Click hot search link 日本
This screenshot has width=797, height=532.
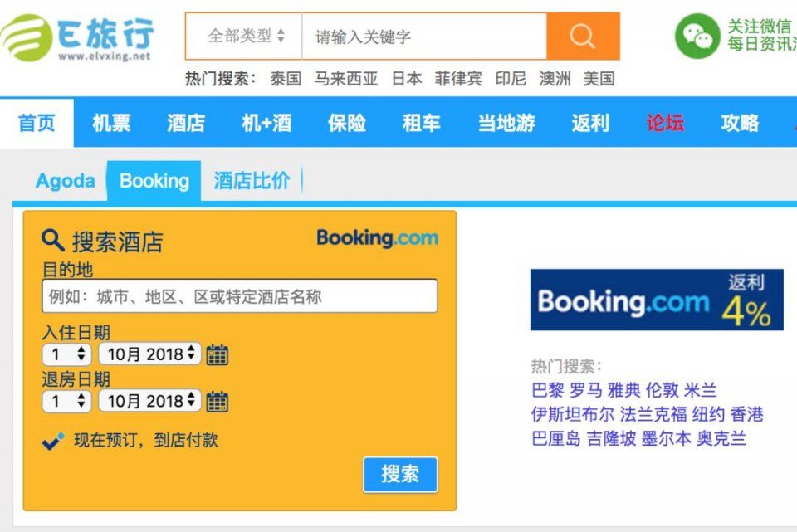click(407, 79)
